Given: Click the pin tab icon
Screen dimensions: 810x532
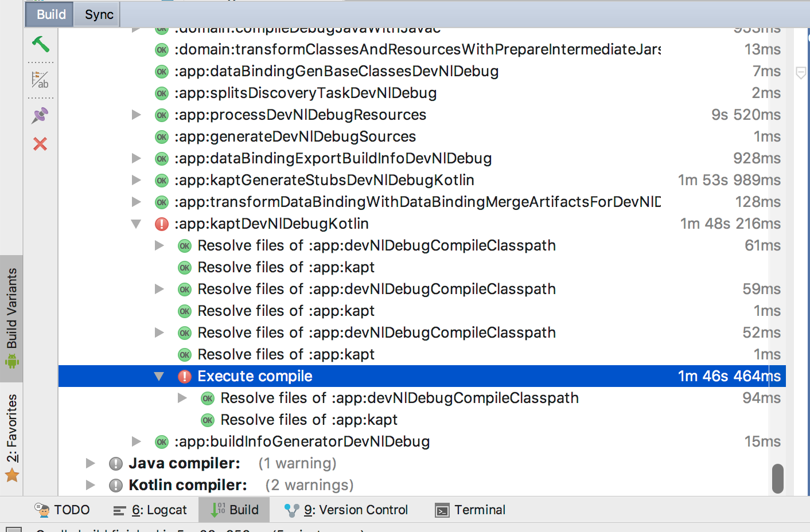Looking at the screenshot, I should [40, 115].
